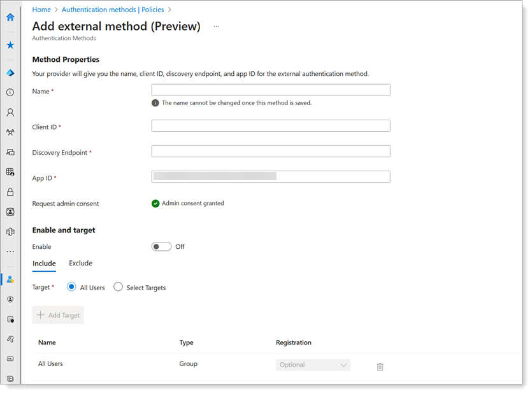Select the All Users radio button
532x394 pixels.
[71, 287]
